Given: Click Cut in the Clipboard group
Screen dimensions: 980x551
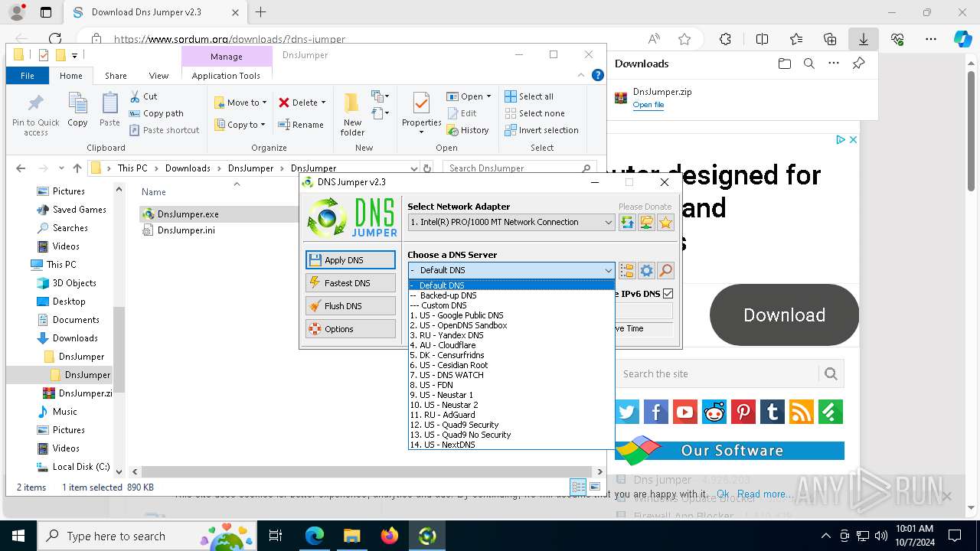Looking at the screenshot, I should pyautogui.click(x=143, y=96).
